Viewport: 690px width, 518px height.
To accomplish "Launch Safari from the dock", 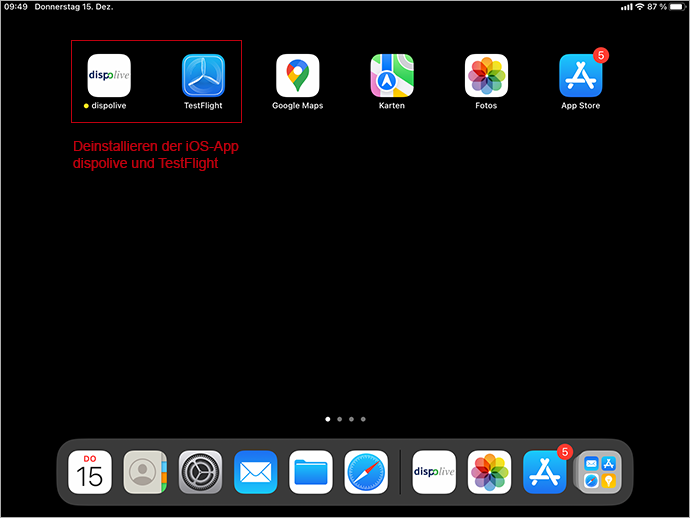I will click(x=366, y=472).
